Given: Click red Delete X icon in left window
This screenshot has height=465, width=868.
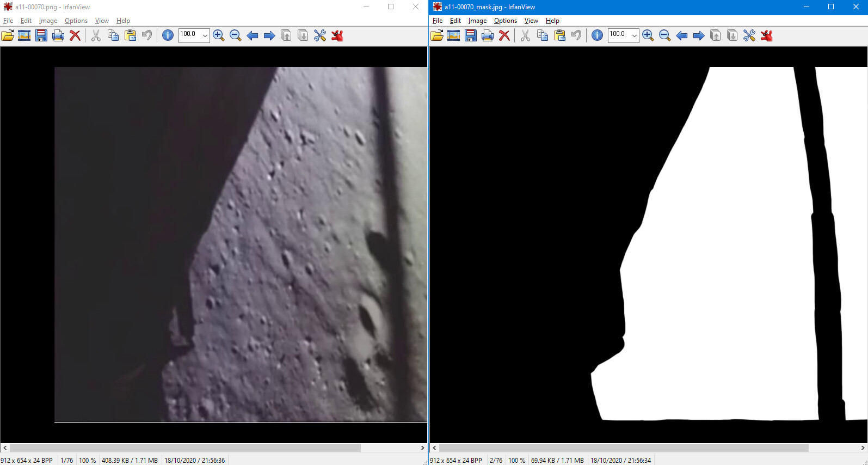Looking at the screenshot, I should pyautogui.click(x=75, y=35).
